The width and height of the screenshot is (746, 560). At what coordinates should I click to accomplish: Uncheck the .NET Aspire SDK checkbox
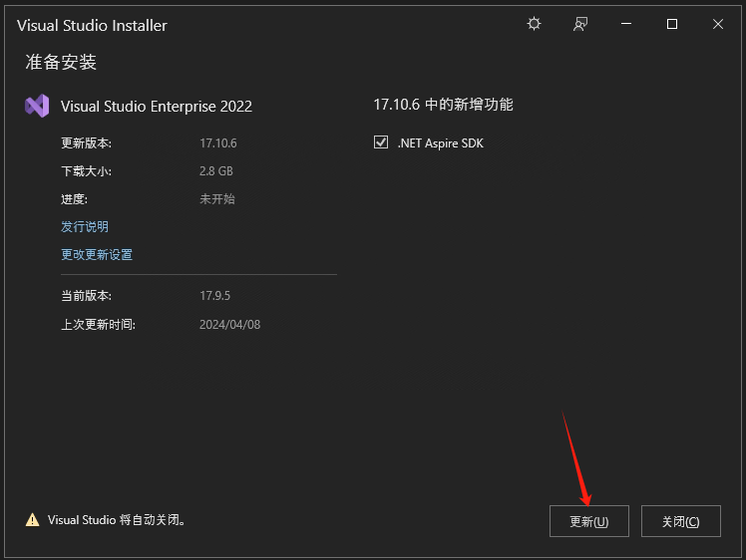(x=381, y=142)
